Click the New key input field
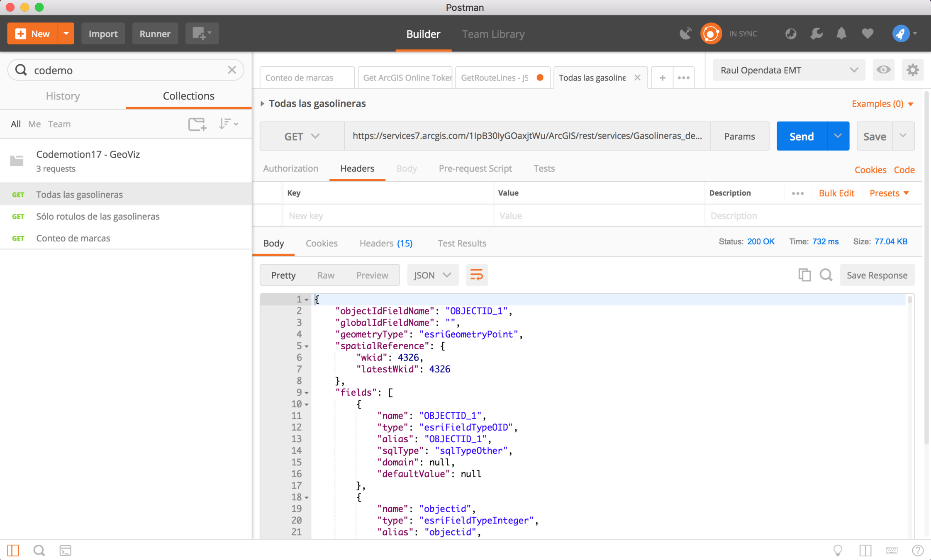Viewport: 931px width, 560px height. click(x=388, y=216)
